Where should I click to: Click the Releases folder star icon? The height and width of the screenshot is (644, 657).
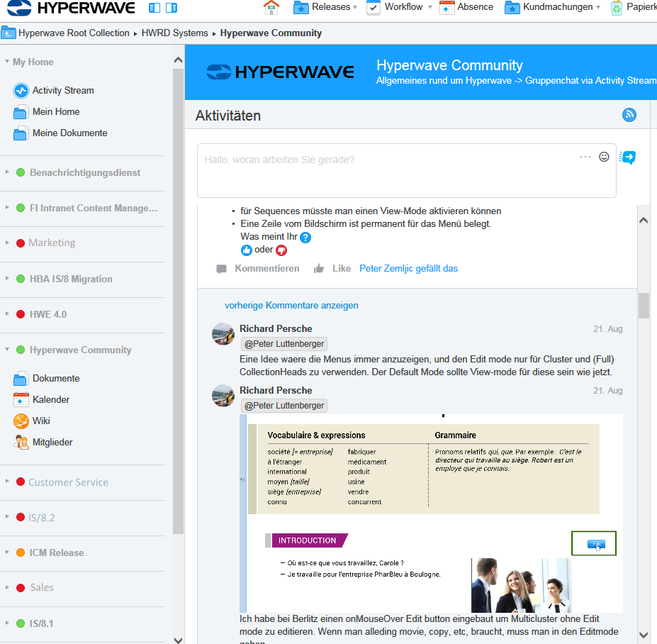(301, 8)
